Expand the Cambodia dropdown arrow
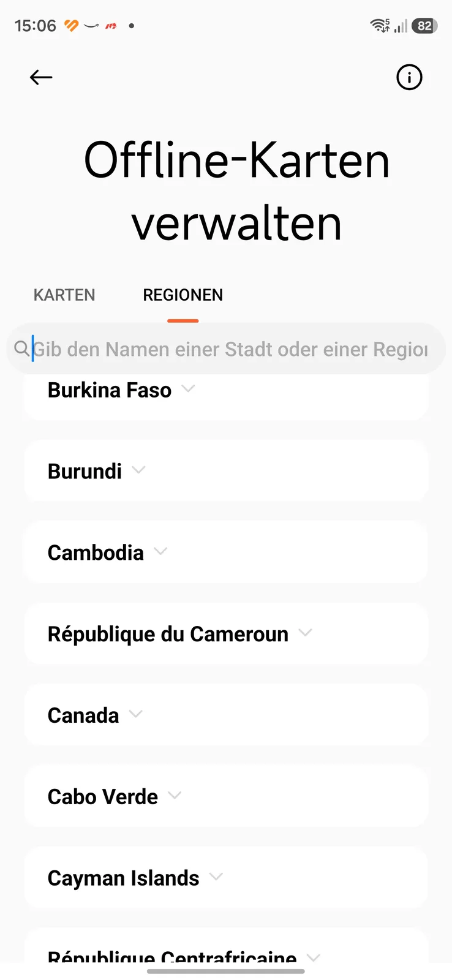The image size is (452, 980). (x=160, y=551)
